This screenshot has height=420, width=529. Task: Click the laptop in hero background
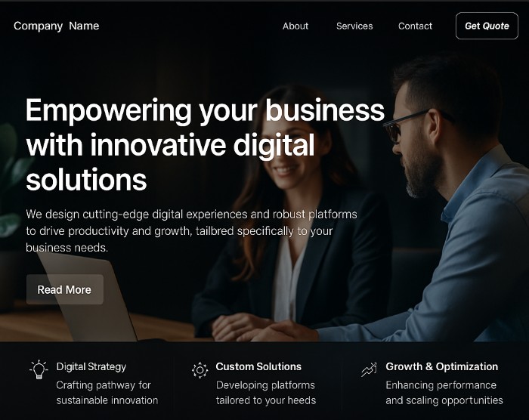(89, 297)
